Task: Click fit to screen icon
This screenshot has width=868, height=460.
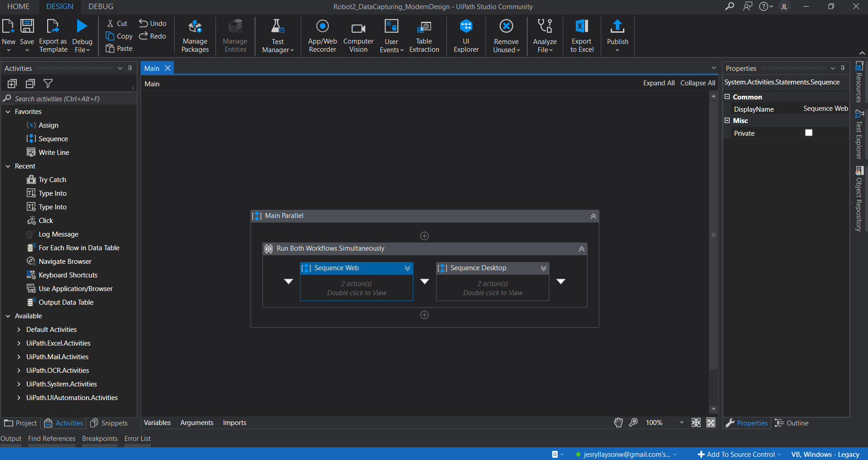Action: pyautogui.click(x=696, y=423)
